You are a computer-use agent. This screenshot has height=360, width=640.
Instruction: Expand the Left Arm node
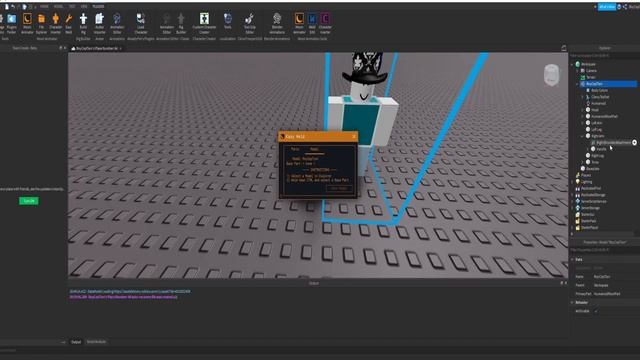coord(583,123)
